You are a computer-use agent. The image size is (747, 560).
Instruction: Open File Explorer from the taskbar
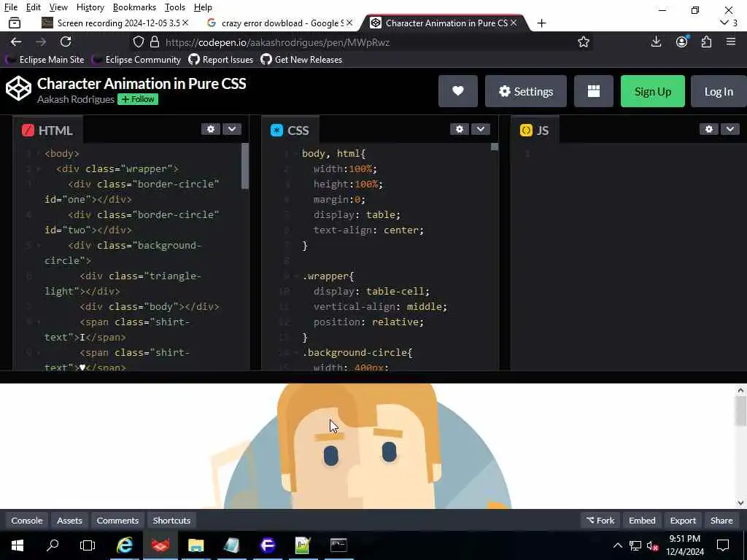click(x=196, y=545)
